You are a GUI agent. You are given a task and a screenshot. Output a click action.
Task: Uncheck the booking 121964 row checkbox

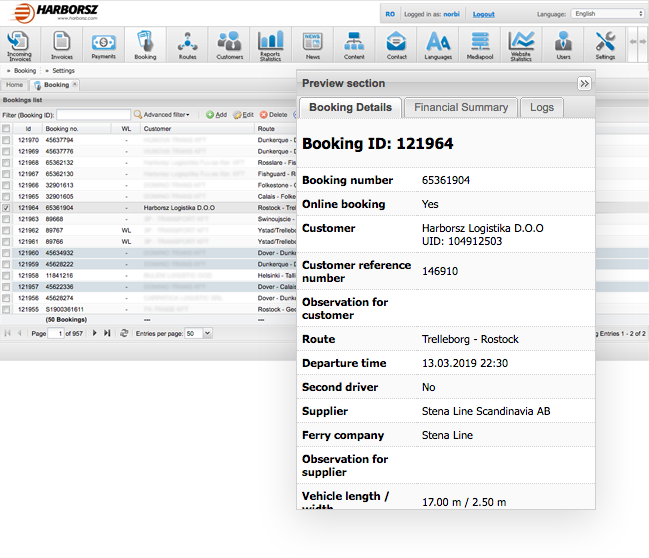pos(7,208)
